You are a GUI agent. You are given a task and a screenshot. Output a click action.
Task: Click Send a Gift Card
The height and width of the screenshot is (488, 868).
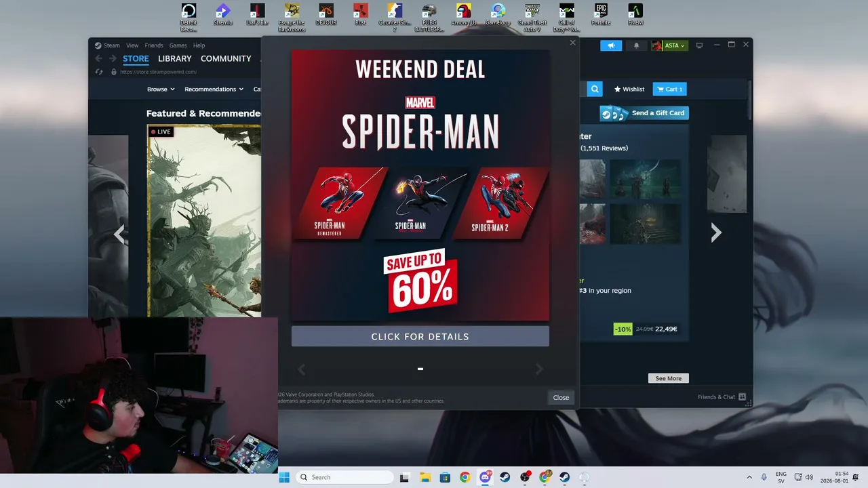pos(644,113)
